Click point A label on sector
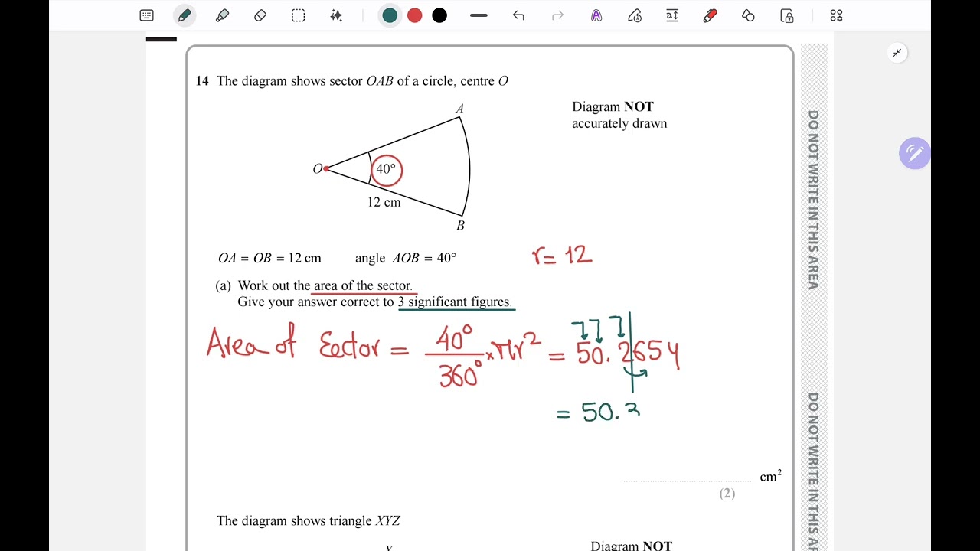 click(459, 109)
